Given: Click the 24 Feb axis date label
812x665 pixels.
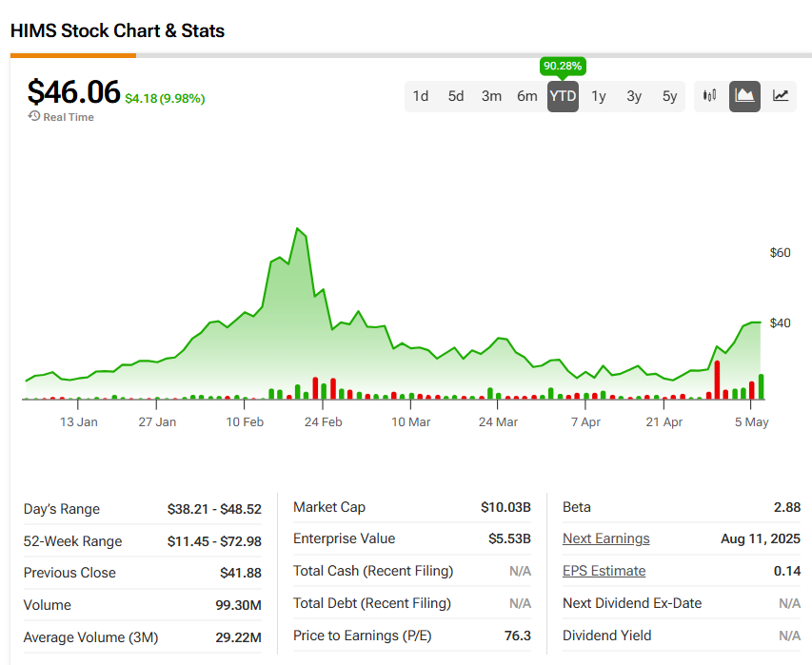Looking at the screenshot, I should coord(323,421).
